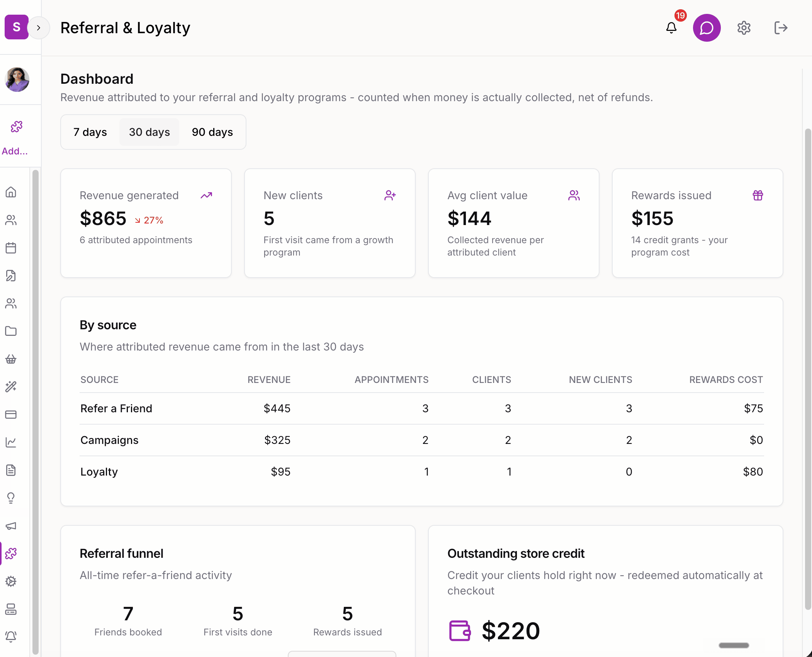
Task: Click the logout icon
Action: pyautogui.click(x=781, y=28)
